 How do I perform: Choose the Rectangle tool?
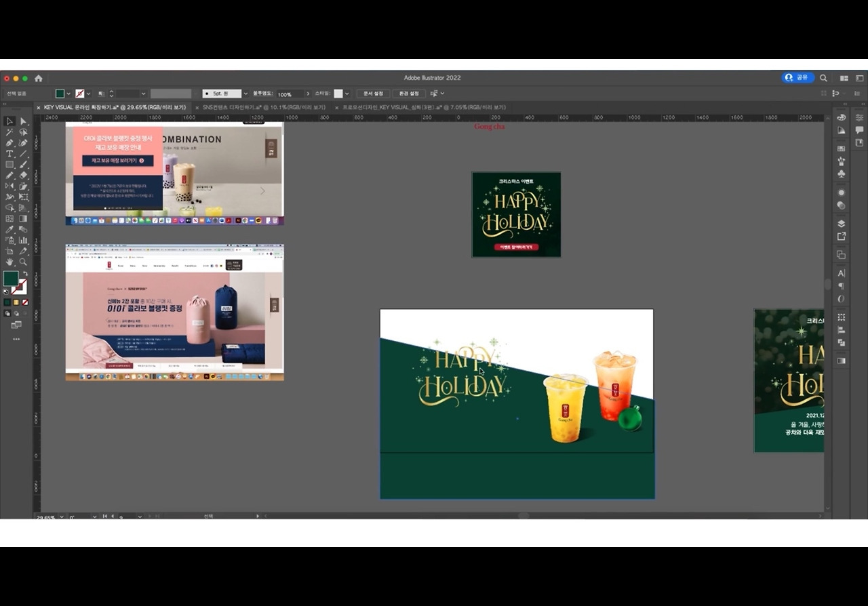9,165
